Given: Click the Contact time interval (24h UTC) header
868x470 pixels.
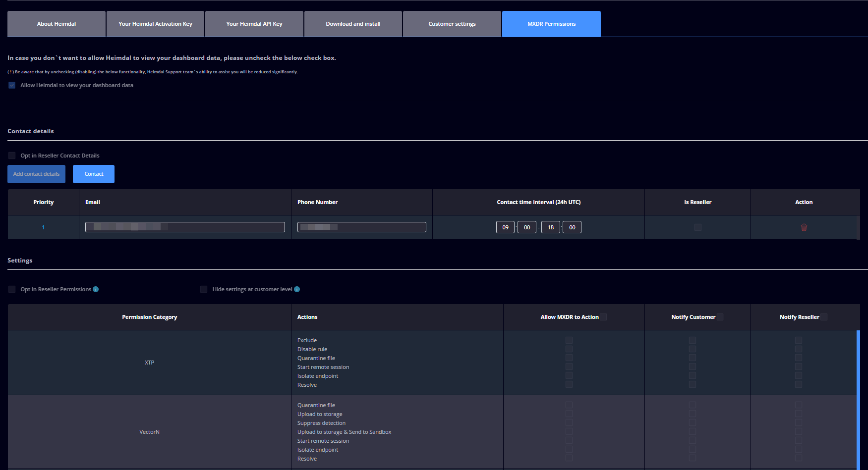Looking at the screenshot, I should [539, 202].
